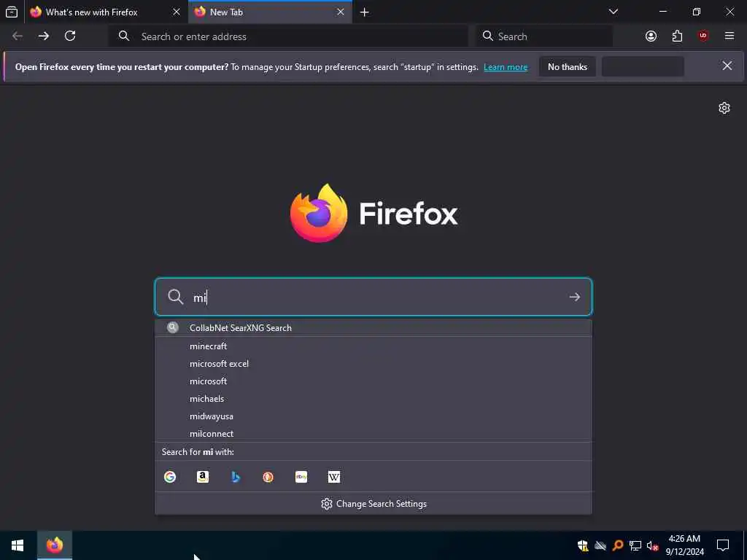Dismiss the startup notification bar
Viewport: 747px width, 560px height.
tap(727, 66)
